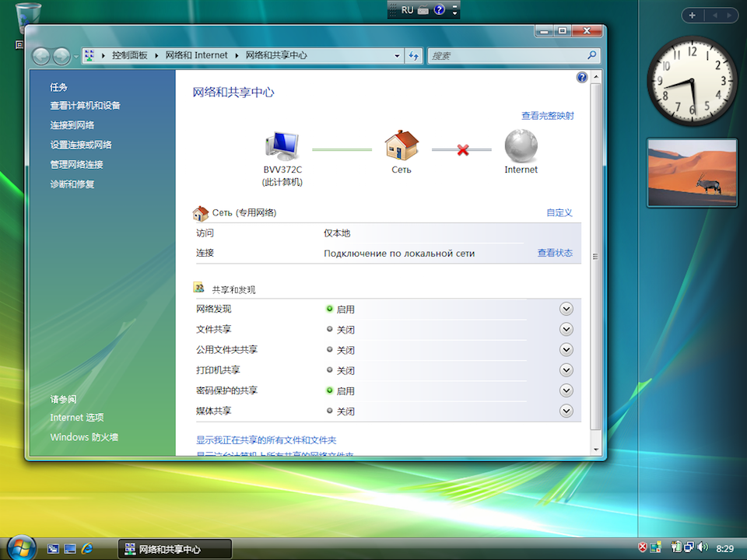Open 诊断和修复 task
The image size is (747, 560).
coord(72,184)
